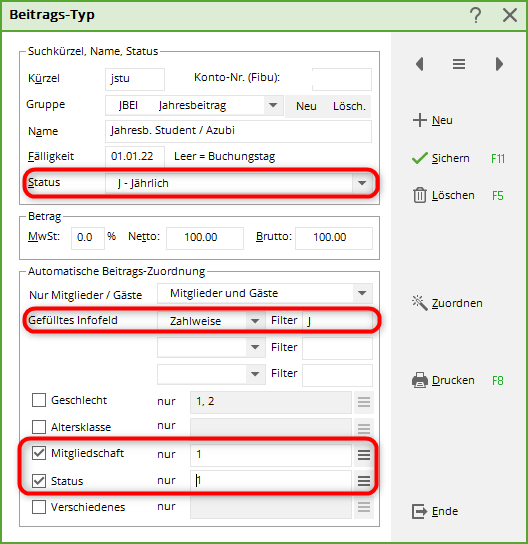The height and width of the screenshot is (544, 528).
Task: Click the Löschen trash icon
Action: tap(420, 195)
